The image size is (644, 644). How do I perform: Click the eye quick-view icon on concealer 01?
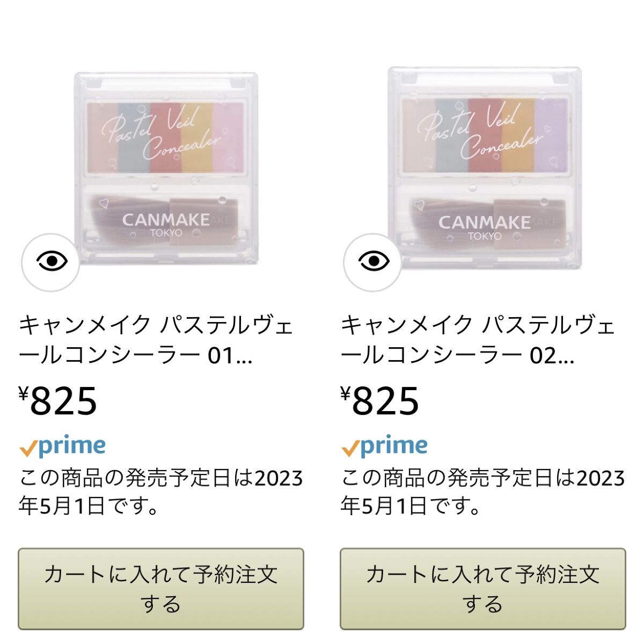(51, 262)
